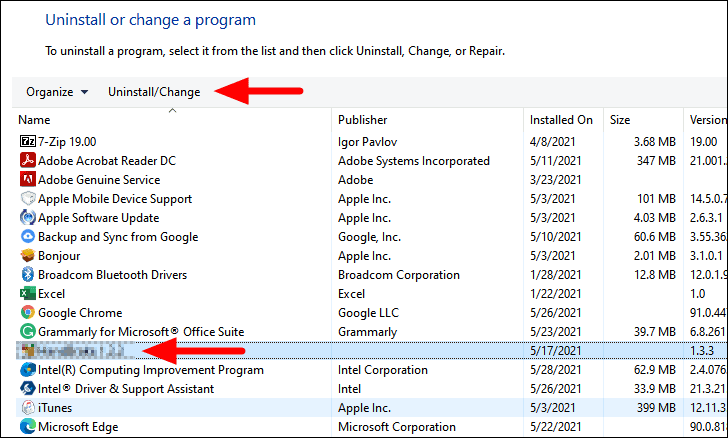This screenshot has width=728, height=438.
Task: Click the Apple Software Update icon
Action: click(x=28, y=217)
